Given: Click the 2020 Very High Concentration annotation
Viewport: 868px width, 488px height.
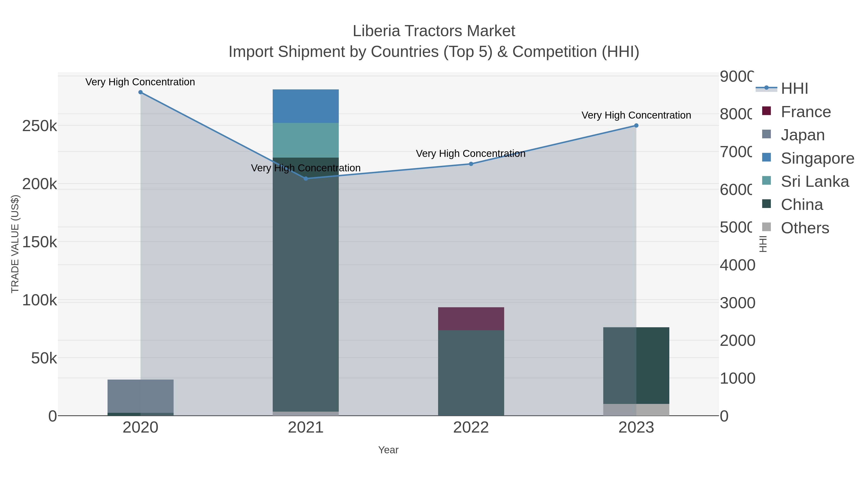Looking at the screenshot, I should pyautogui.click(x=140, y=82).
